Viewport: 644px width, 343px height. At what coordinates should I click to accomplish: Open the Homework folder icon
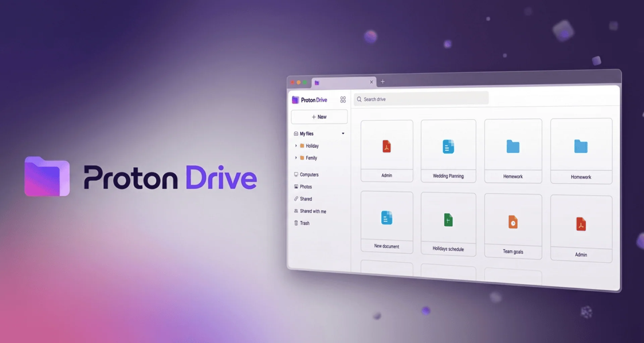581,146
